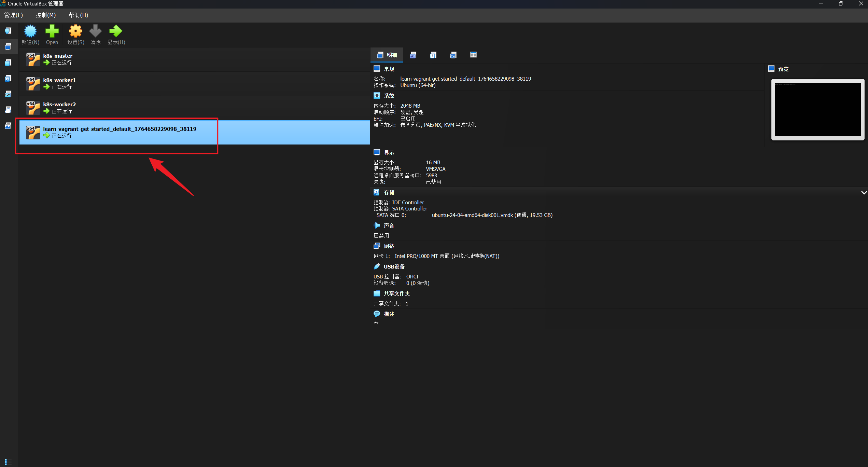The height and width of the screenshot is (467, 868).
Task: Collapse the 存储 section chevron
Action: coord(864,193)
